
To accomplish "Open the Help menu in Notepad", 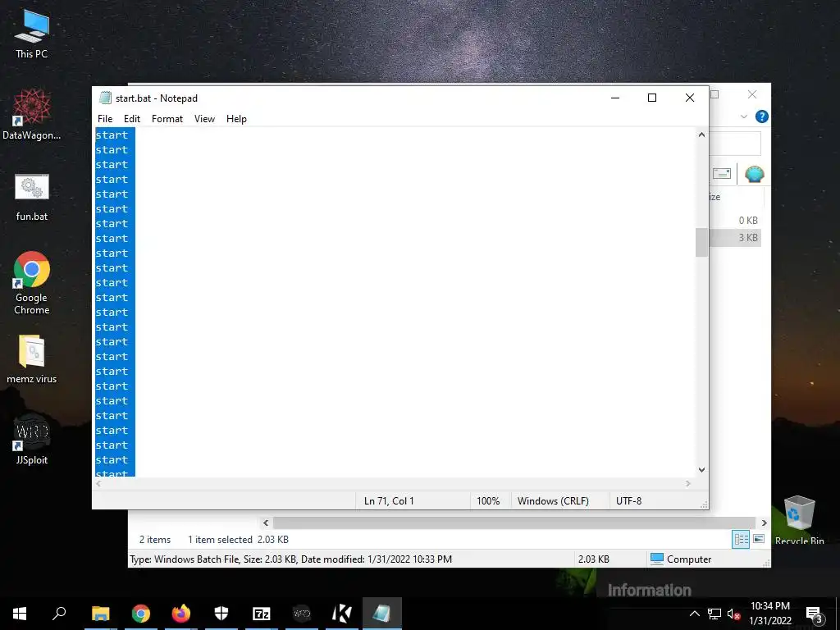I will point(236,119).
